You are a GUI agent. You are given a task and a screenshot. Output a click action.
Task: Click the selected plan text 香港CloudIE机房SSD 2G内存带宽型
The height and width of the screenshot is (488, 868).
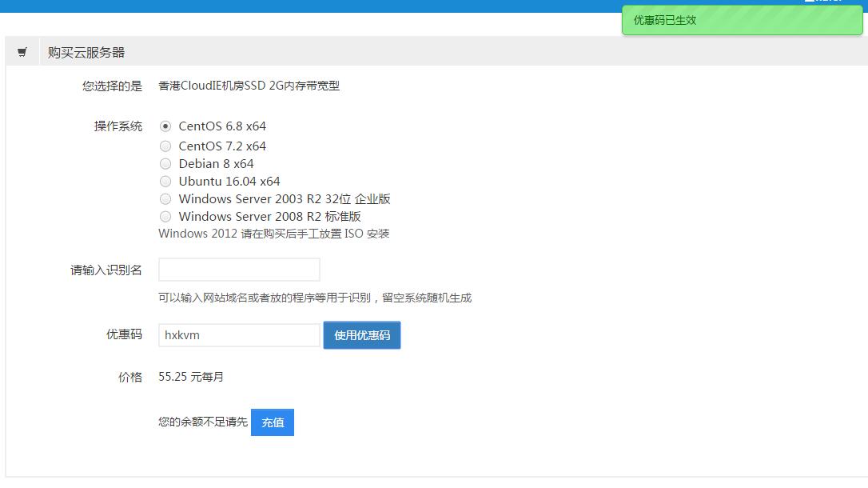pyautogui.click(x=249, y=86)
